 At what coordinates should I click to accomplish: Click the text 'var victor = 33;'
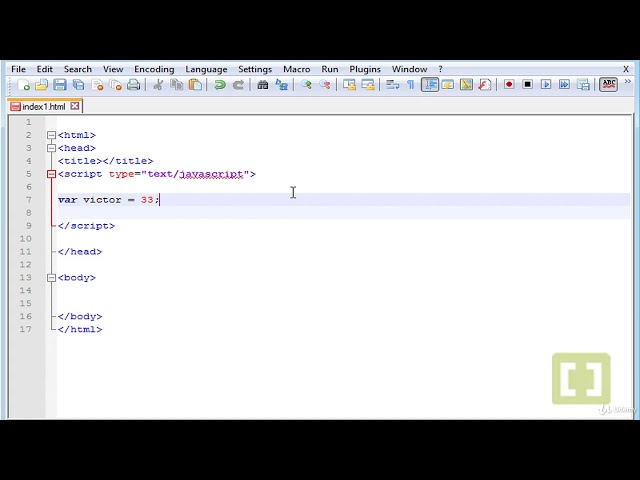[109, 200]
